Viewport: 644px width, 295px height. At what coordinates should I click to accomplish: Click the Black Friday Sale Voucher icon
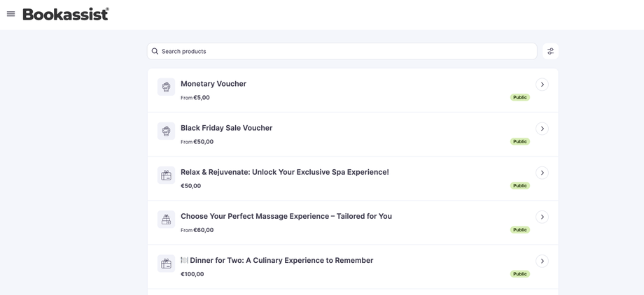[x=166, y=131]
